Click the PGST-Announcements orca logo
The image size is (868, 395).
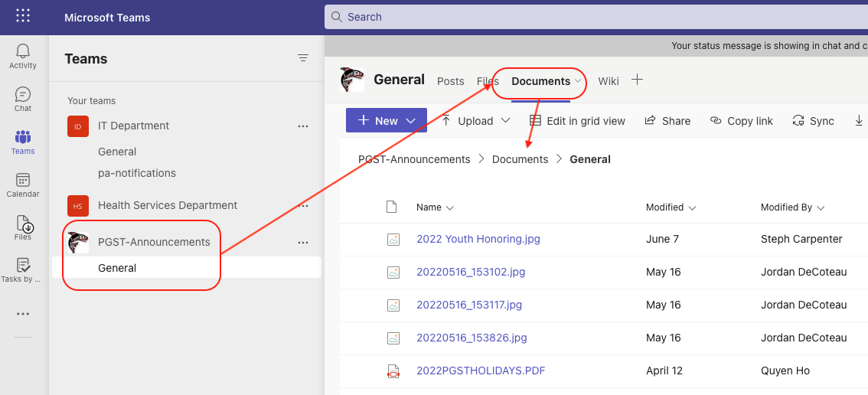(77, 243)
